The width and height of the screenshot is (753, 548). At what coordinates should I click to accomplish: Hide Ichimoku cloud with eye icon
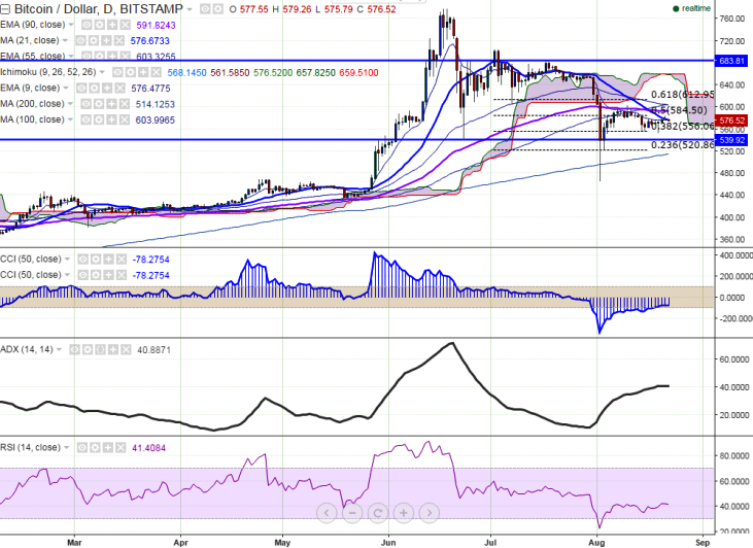(x=117, y=73)
